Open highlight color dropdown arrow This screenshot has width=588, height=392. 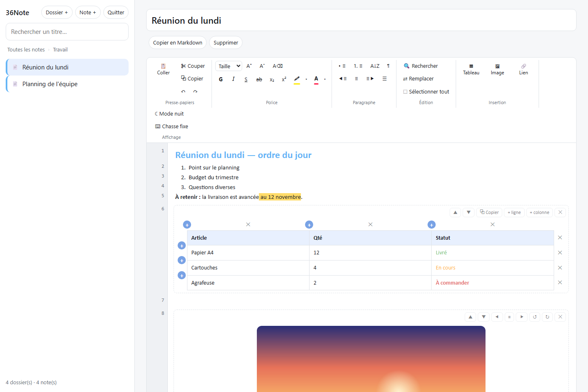[x=306, y=79]
